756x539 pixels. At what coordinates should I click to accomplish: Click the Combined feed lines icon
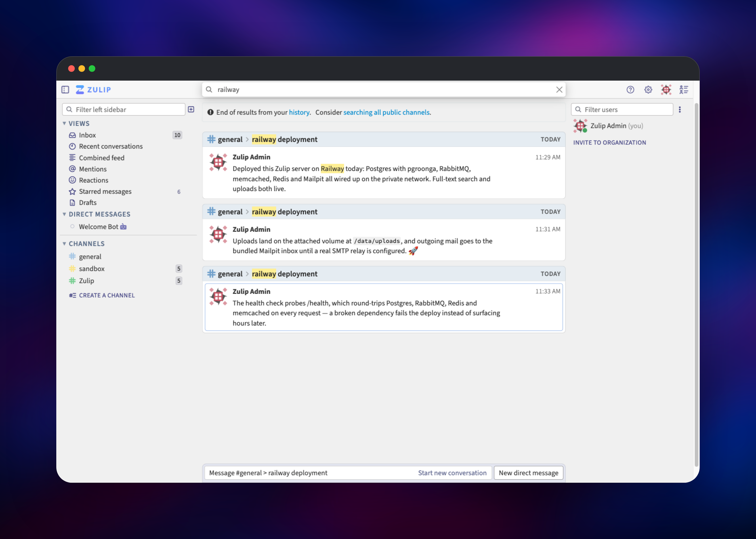pyautogui.click(x=72, y=158)
